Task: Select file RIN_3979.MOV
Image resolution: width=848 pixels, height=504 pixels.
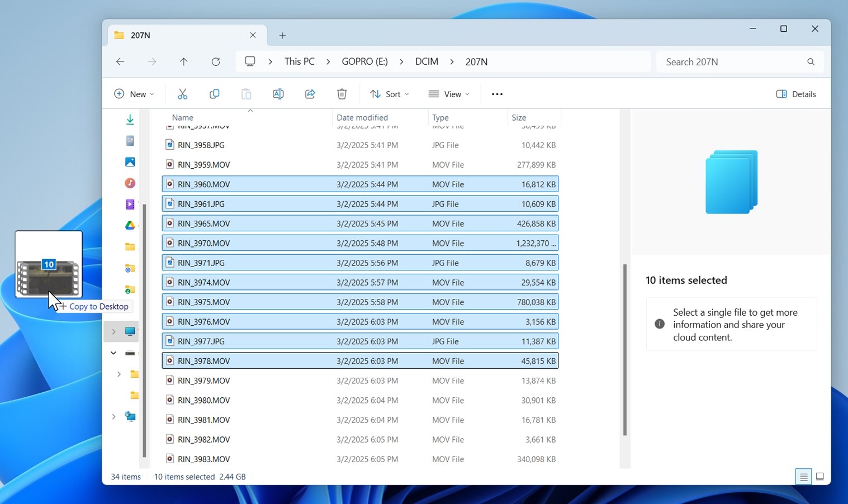Action: 360,381
